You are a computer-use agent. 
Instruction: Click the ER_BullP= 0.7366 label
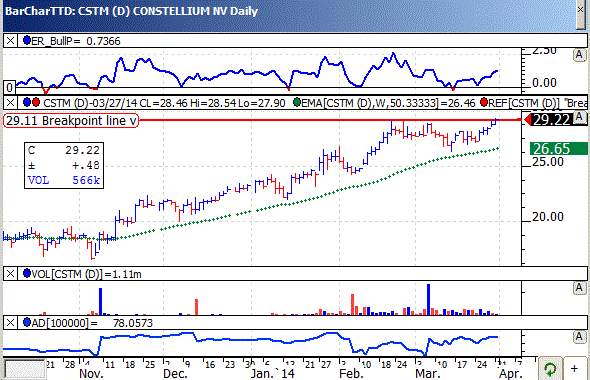(76, 41)
